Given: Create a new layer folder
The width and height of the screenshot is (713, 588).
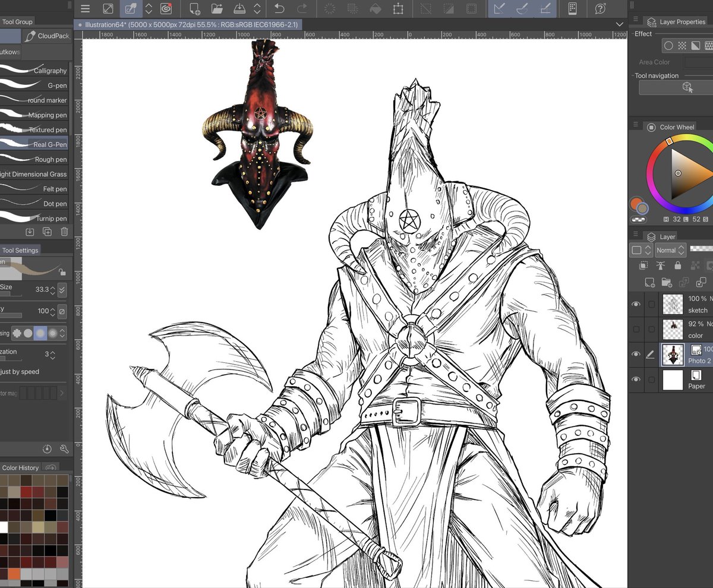Looking at the screenshot, I should pos(667,282).
